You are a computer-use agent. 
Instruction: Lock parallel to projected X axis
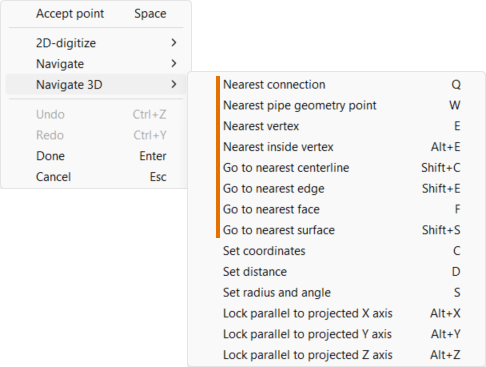(x=337, y=313)
